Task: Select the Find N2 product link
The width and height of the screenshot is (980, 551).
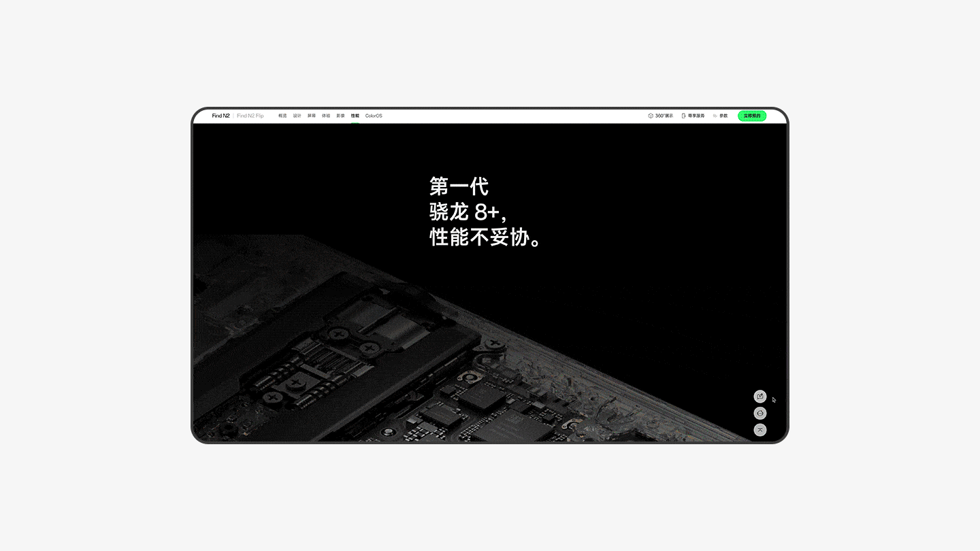Action: click(220, 116)
